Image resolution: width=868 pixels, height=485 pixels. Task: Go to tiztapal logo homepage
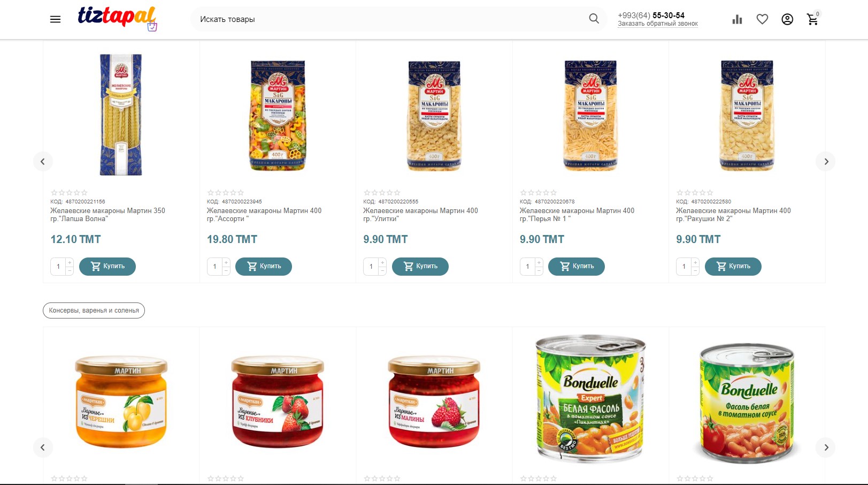[118, 18]
